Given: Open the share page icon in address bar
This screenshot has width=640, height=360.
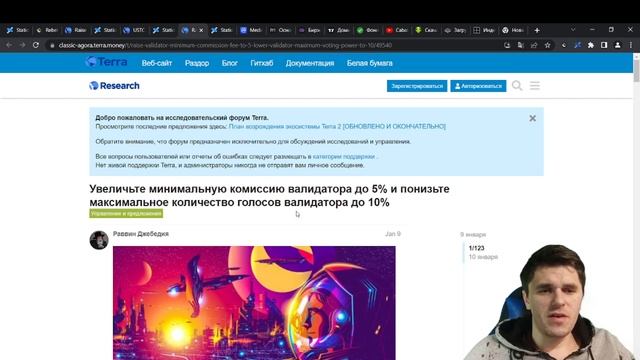Looking at the screenshot, I should [x=534, y=45].
